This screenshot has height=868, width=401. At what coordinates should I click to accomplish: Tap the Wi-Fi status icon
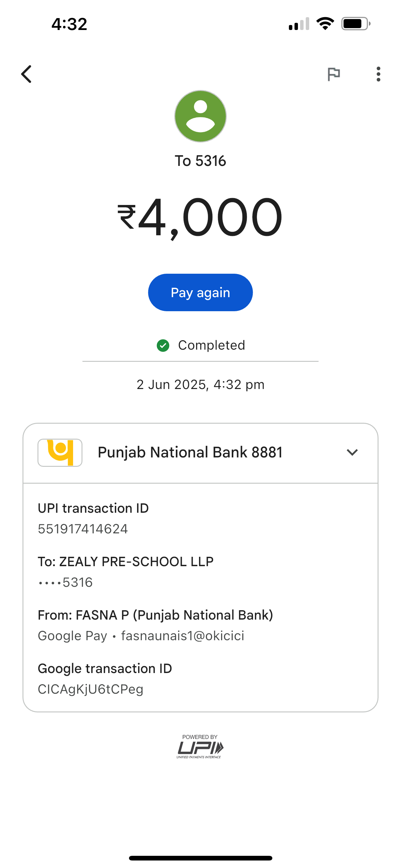325,23
